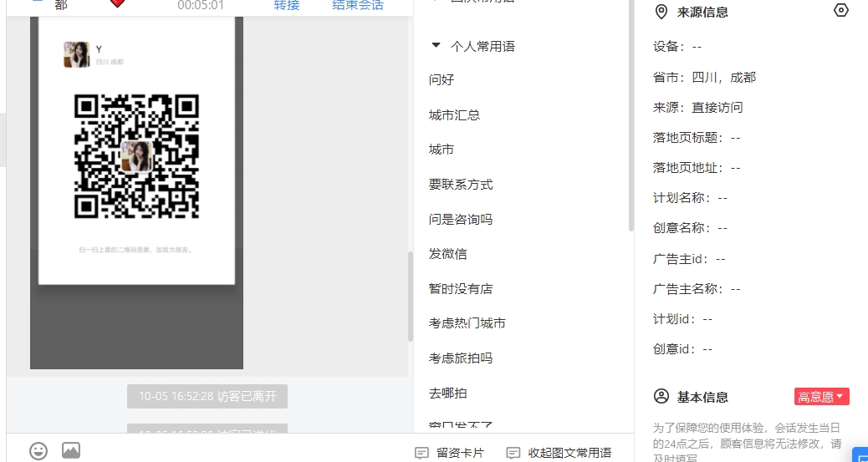Image resolution: width=868 pixels, height=462 pixels.
Task: Click the session timer 00:05:01
Action: pos(201,6)
